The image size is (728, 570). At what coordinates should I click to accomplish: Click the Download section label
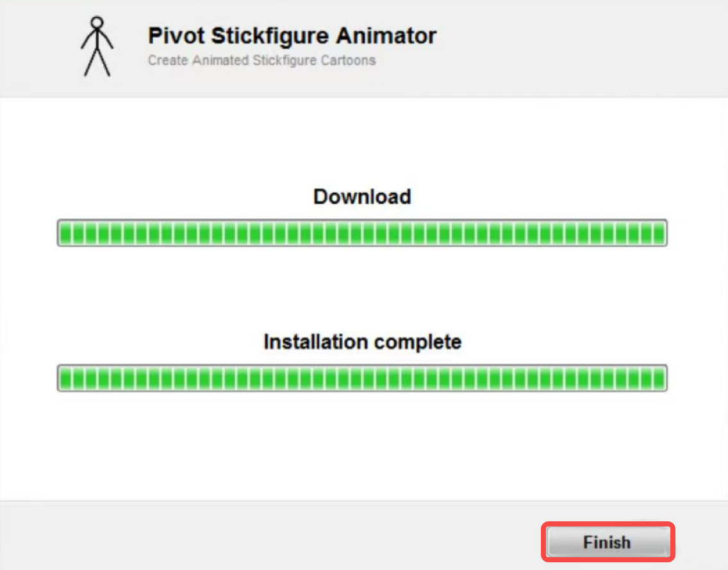tap(362, 197)
